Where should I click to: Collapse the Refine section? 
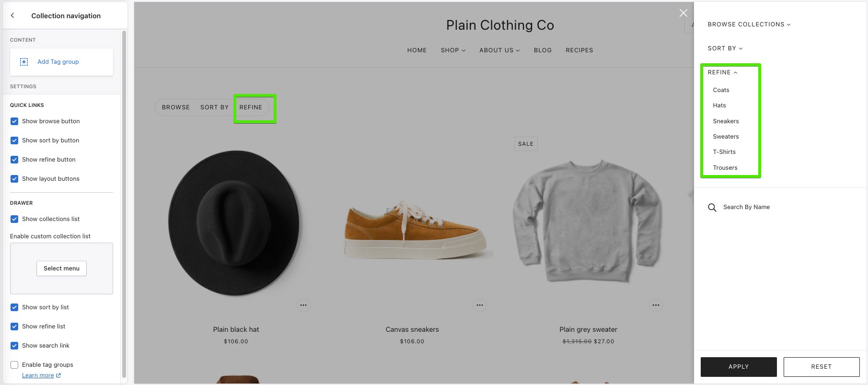point(723,72)
